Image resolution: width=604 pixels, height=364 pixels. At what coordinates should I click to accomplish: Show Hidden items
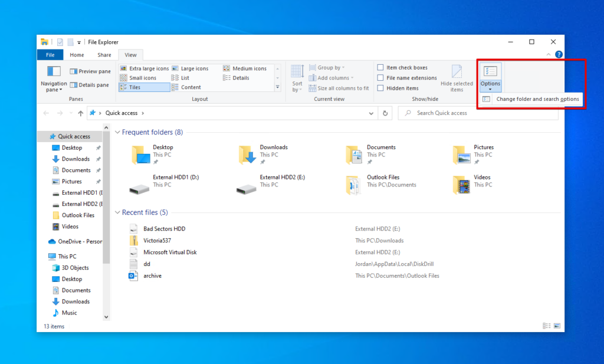[x=381, y=87]
